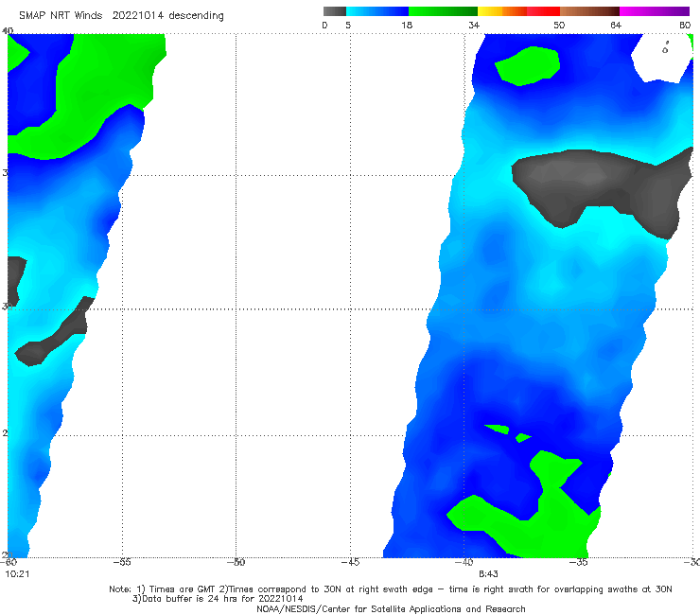Click the green 18-34 color bar segment

coord(443,11)
